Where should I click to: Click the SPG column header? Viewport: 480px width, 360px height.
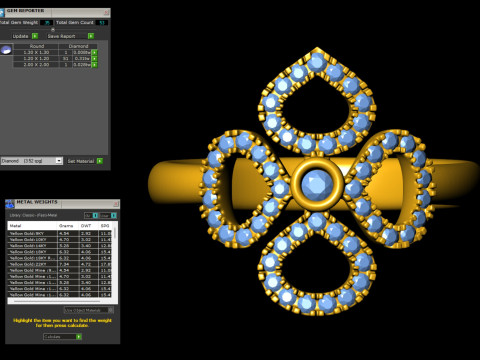coord(106,226)
